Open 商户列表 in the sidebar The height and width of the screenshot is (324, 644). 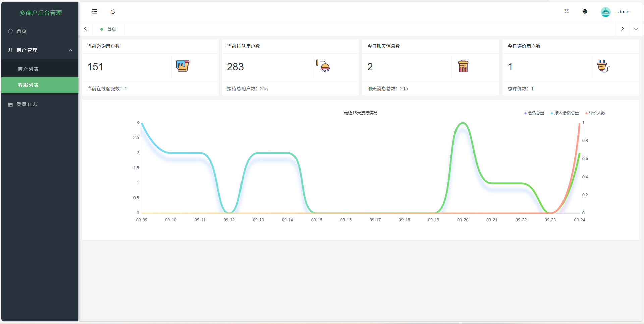(x=28, y=69)
